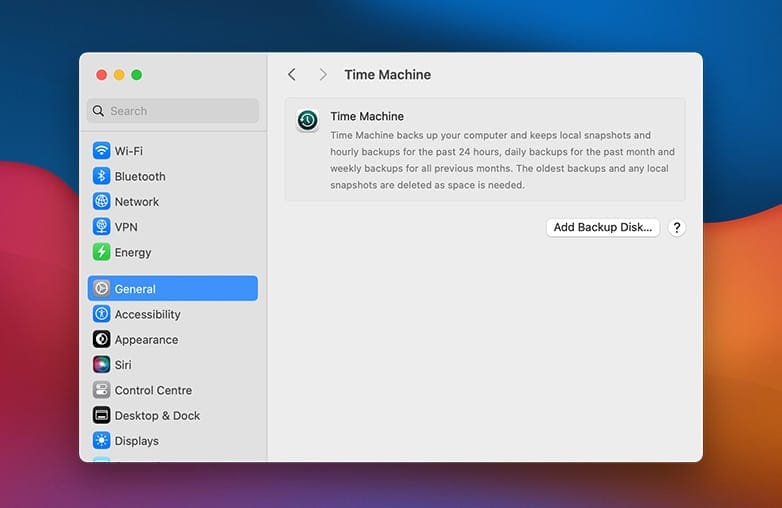
Task: Select VPN label in sidebar
Action: (126, 227)
